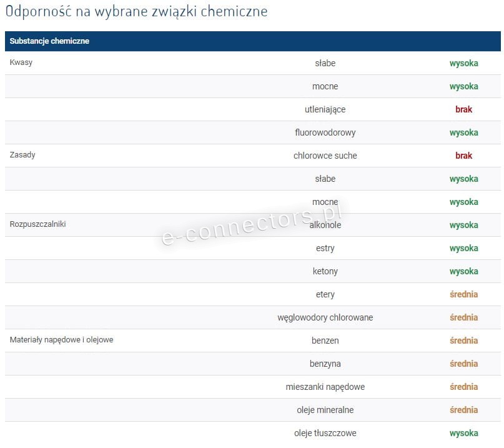Screen dimensions: 504x448
Task: Click 'Materiały napędowe i olejowe' category label
Action: tap(61, 340)
